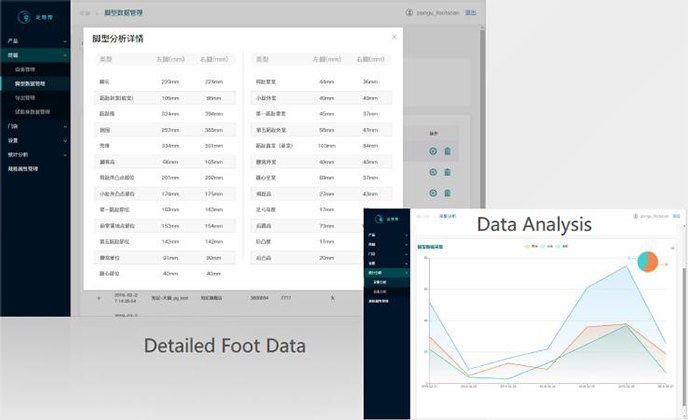
Task: Expand the 产品 section in the main sidebar
Action: coord(14,42)
